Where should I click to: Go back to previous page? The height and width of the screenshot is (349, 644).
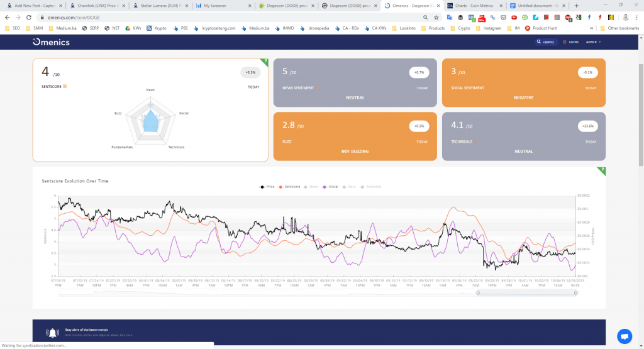(8, 18)
